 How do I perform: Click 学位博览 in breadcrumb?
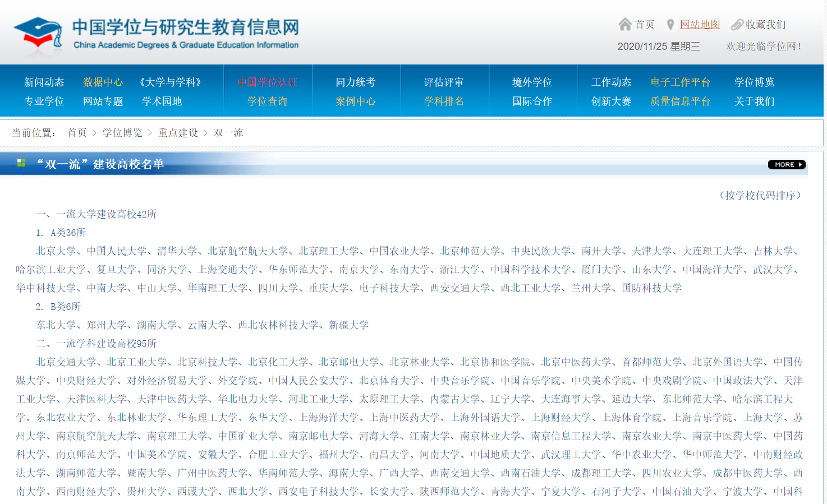coord(122,133)
